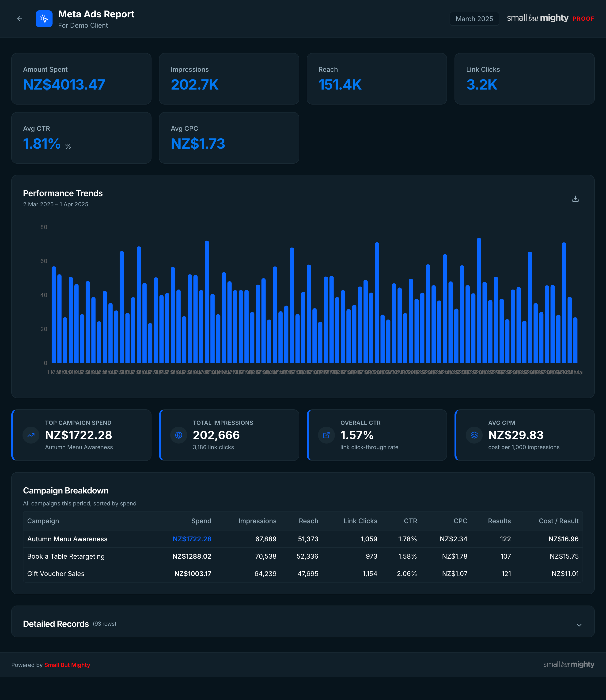Follow the Small But Mighty footer link
606x700 pixels.
67,665
